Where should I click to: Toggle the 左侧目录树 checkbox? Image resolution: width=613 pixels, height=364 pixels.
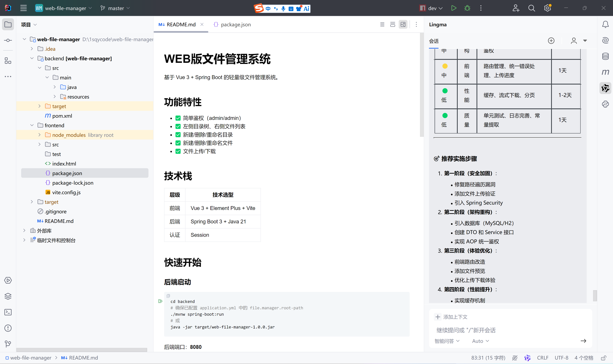pos(178,126)
